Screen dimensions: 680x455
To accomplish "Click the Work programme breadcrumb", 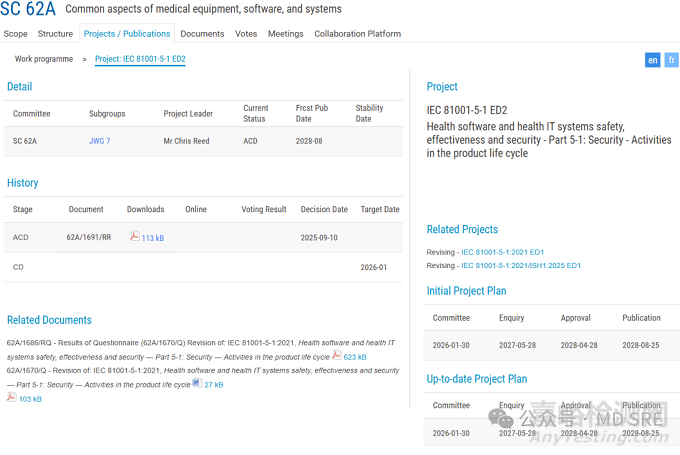I will (x=43, y=59).
